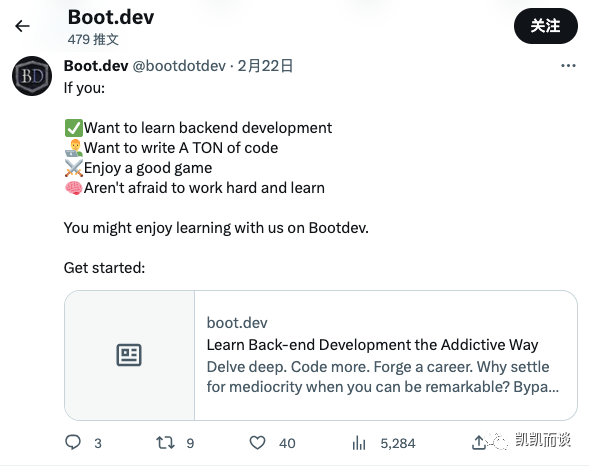Click the link card article placeholder icon
The width and height of the screenshot is (589, 466).
[129, 355]
